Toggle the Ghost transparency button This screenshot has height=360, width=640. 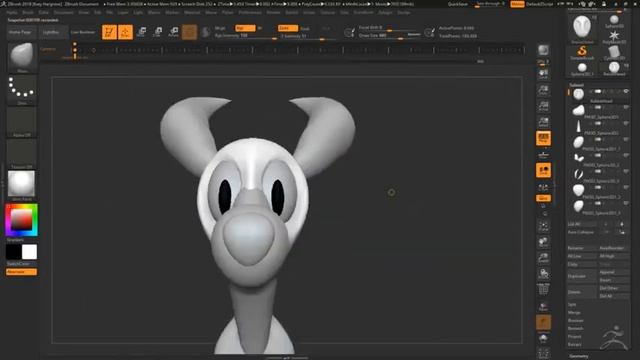click(x=543, y=322)
